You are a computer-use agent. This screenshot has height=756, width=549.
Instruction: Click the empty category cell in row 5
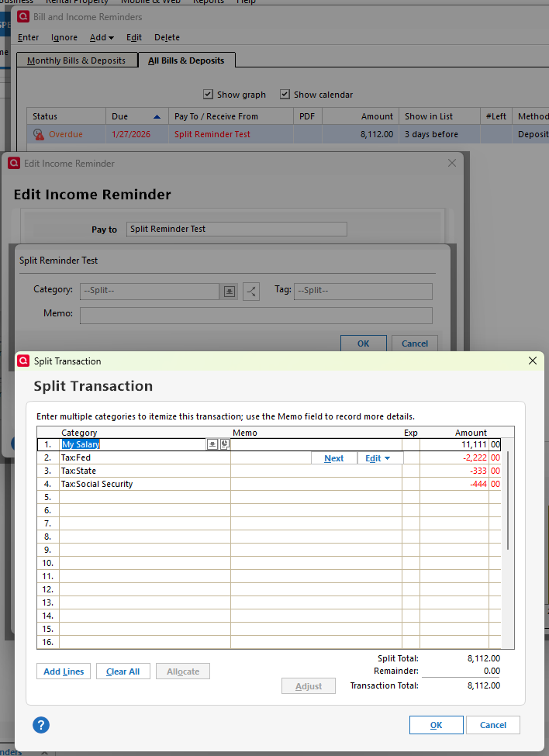tap(144, 497)
